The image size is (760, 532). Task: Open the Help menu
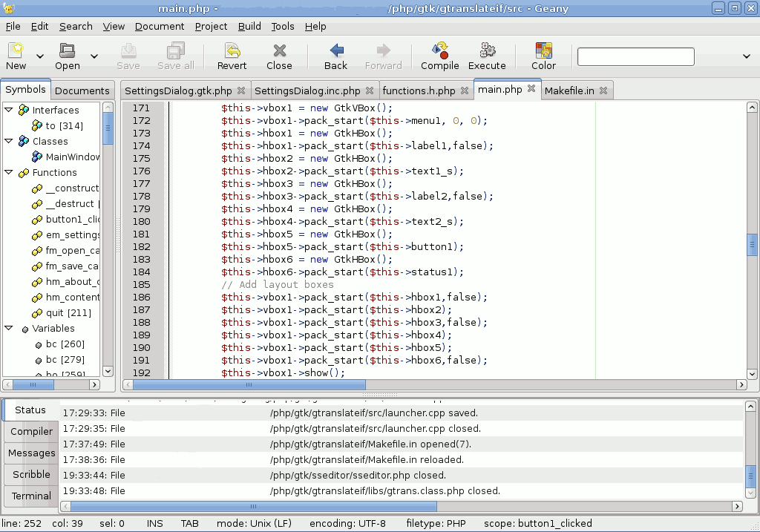315,26
